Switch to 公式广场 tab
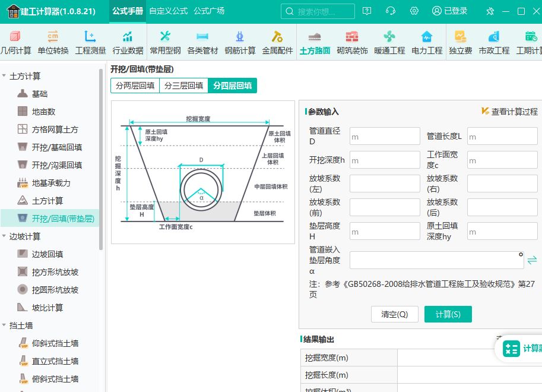This screenshot has height=392, width=542. pyautogui.click(x=209, y=11)
